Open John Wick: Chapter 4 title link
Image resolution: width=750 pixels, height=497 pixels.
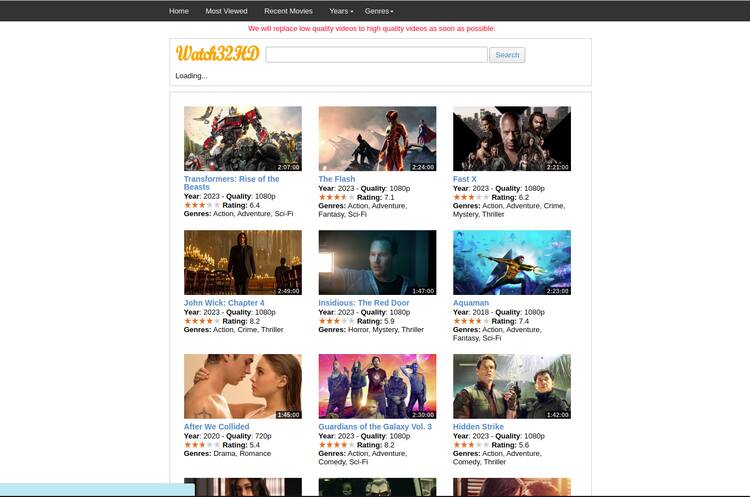(224, 303)
